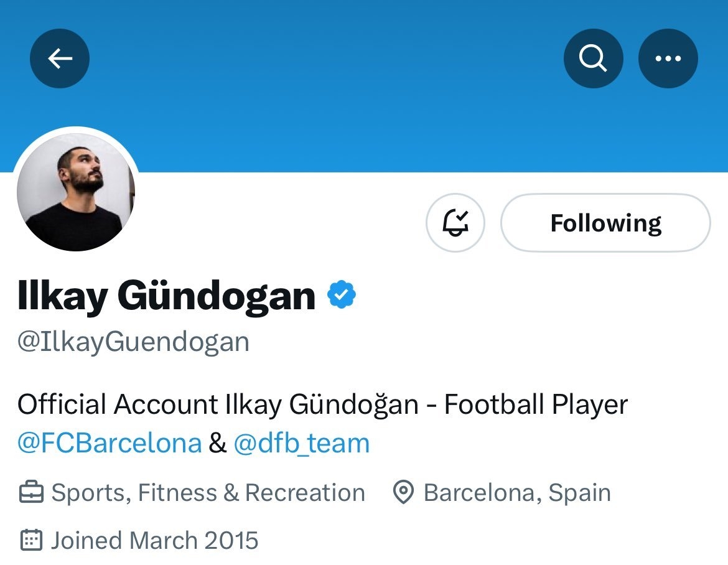Screen dimensions: 728x565
Task: Click the Official Account bio line
Action: click(x=322, y=405)
